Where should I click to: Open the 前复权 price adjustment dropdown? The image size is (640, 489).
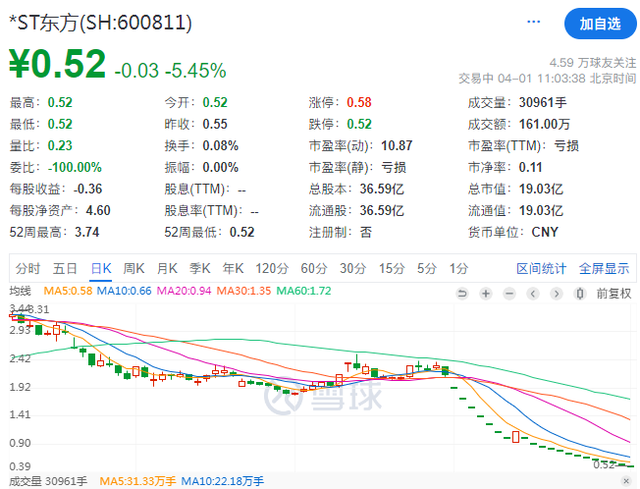coord(614,293)
